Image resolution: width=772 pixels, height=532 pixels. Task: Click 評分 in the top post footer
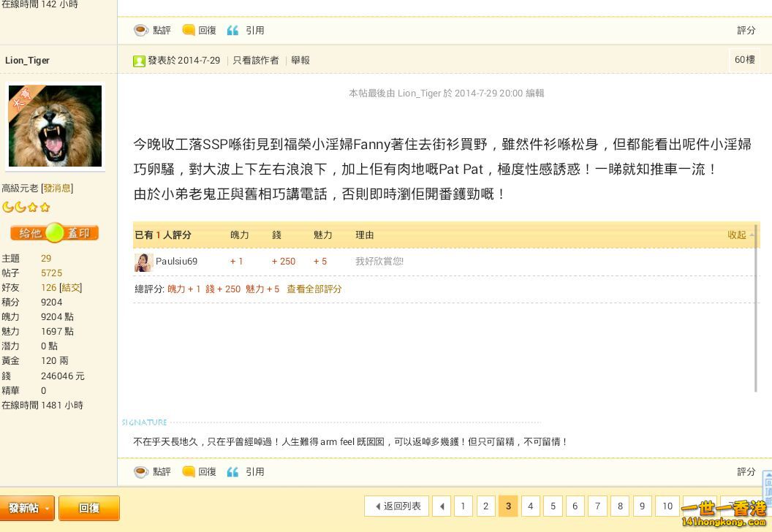pyautogui.click(x=746, y=31)
